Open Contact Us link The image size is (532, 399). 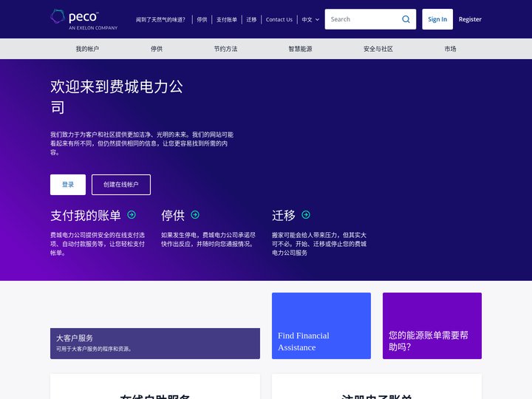tap(279, 20)
